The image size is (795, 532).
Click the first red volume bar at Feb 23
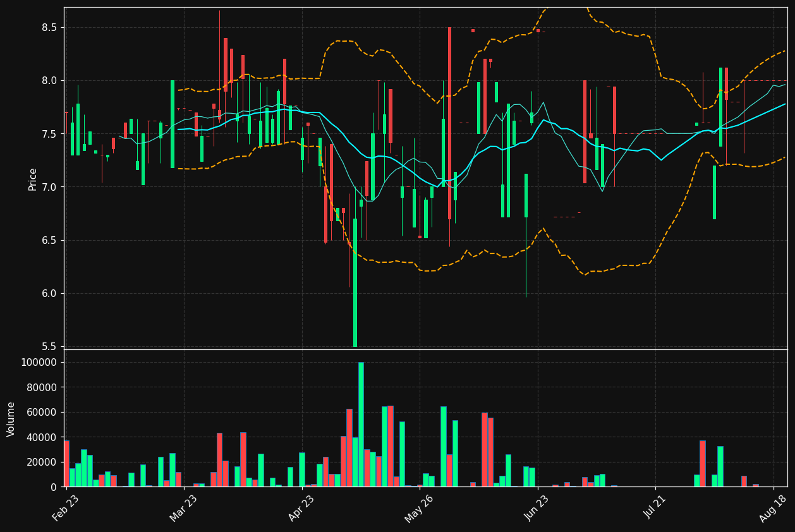click(x=66, y=464)
